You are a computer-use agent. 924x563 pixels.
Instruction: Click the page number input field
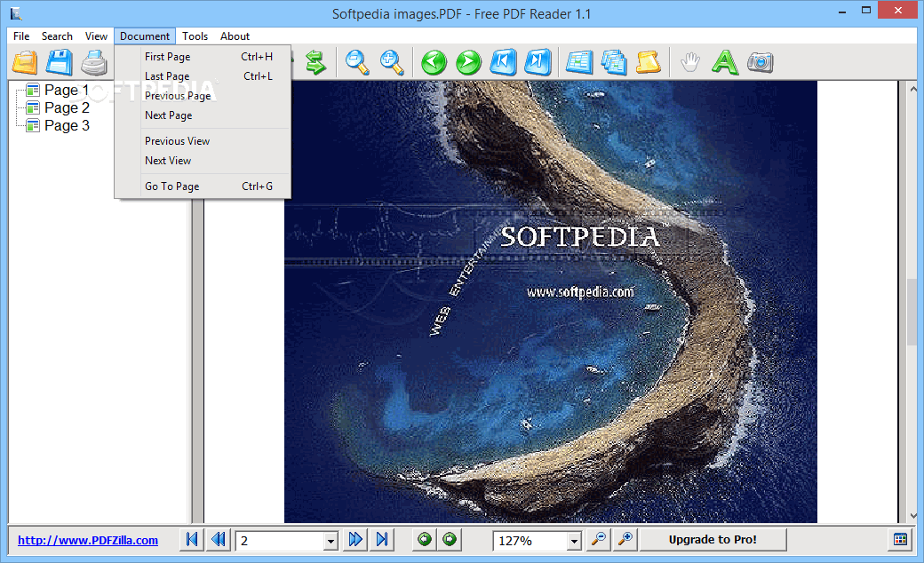pos(280,541)
